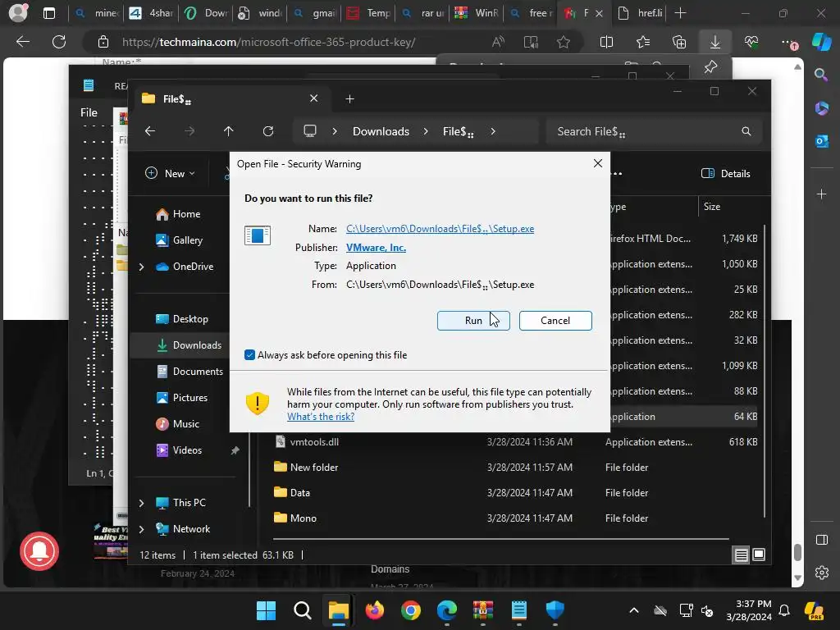Go up one folder level
The width and height of the screenshot is (840, 630).
228,131
